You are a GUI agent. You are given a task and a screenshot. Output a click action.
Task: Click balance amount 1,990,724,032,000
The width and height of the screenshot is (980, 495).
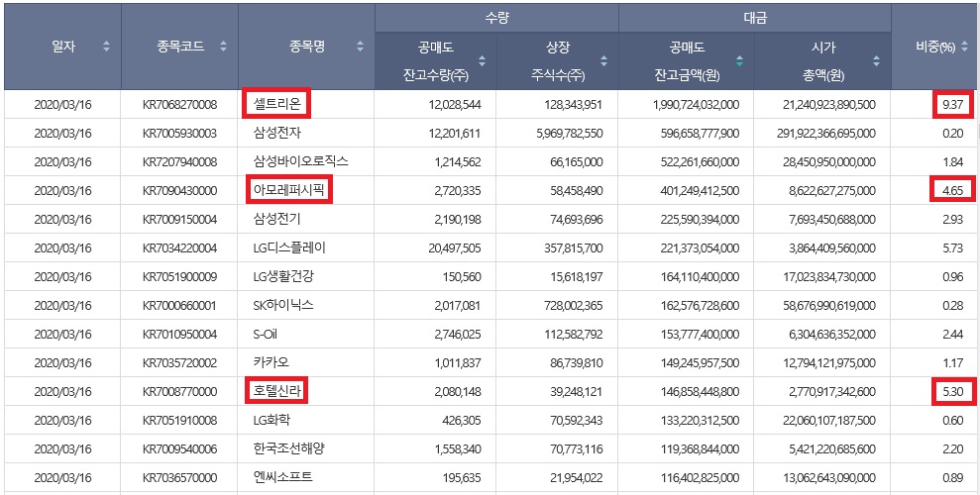point(696,104)
